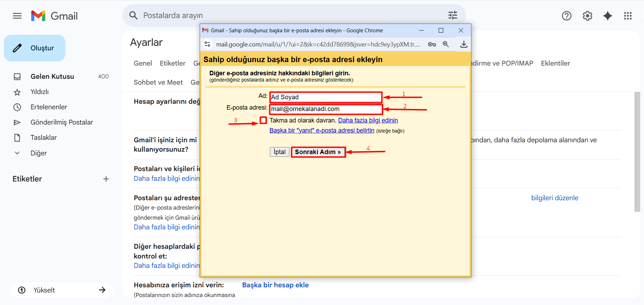This screenshot has height=305, width=644.
Task: Open the Help question mark icon
Action: pos(567,16)
